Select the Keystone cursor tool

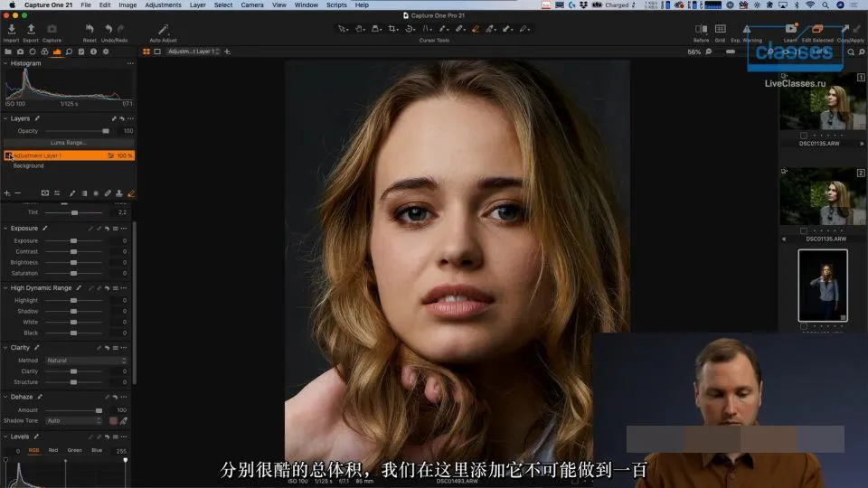(x=427, y=29)
